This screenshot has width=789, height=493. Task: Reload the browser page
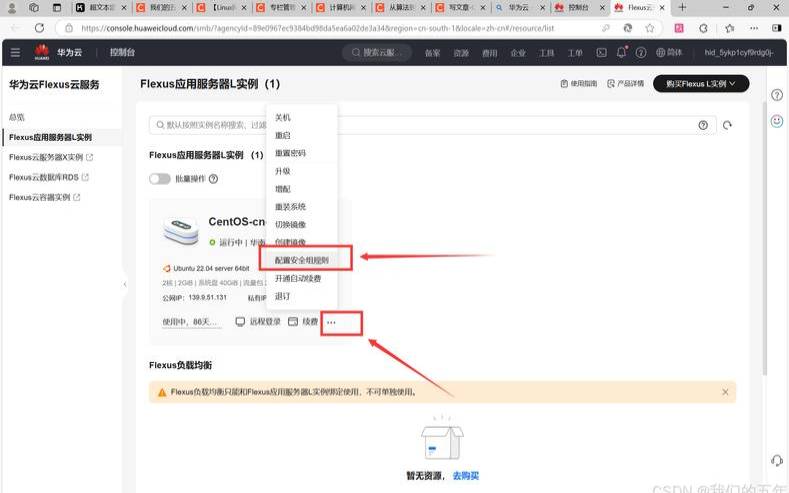pos(39,28)
